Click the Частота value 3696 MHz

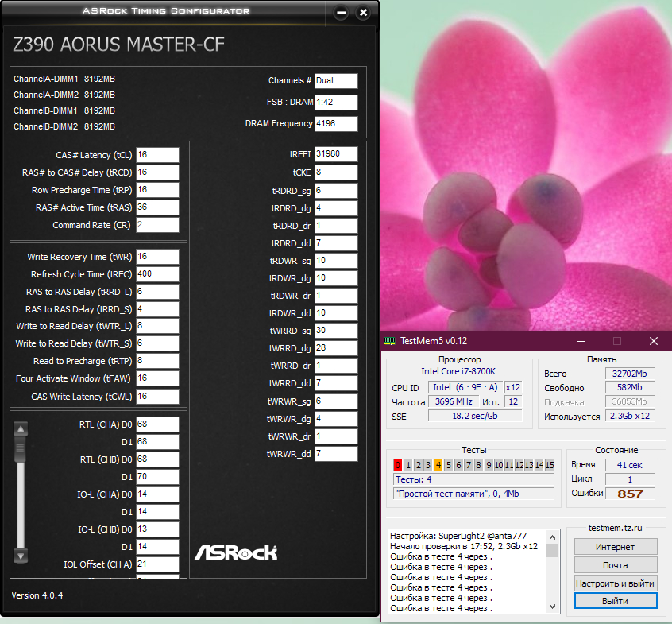click(x=454, y=402)
